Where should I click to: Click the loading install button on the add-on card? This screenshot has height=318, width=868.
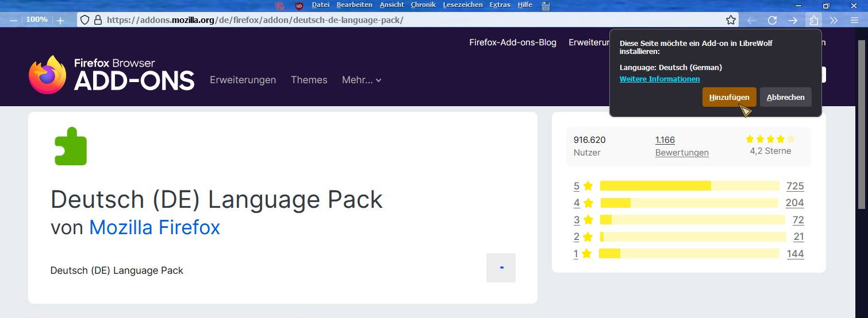[x=501, y=267]
